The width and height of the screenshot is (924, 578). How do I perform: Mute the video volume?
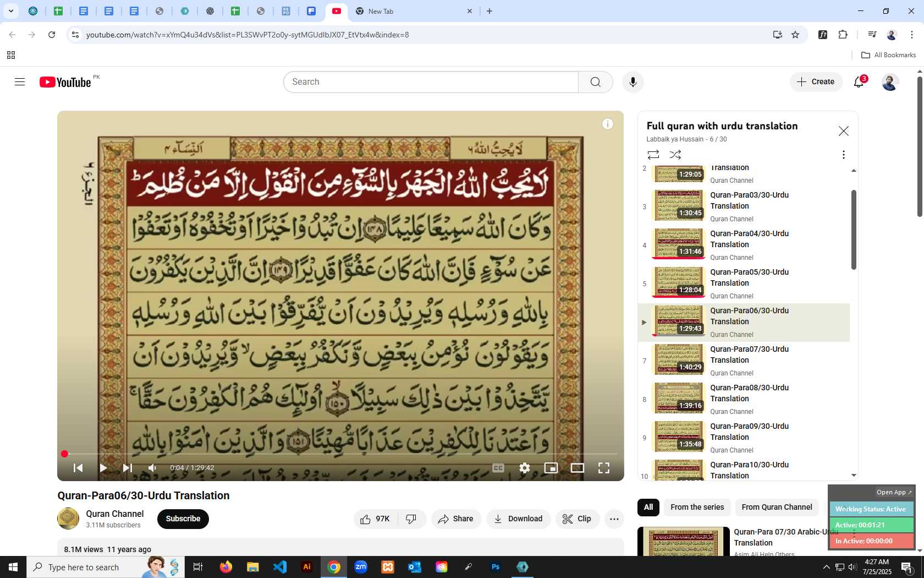152,468
